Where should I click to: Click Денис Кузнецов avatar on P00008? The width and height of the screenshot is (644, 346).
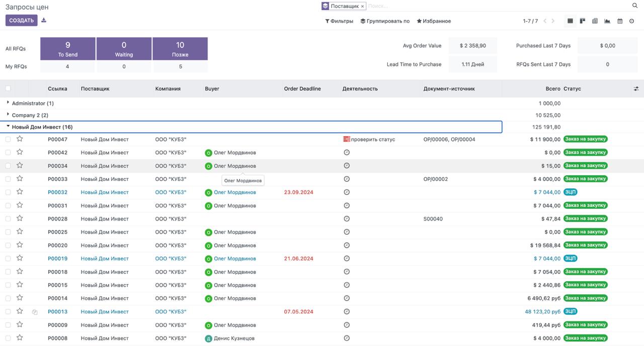pyautogui.click(x=208, y=338)
